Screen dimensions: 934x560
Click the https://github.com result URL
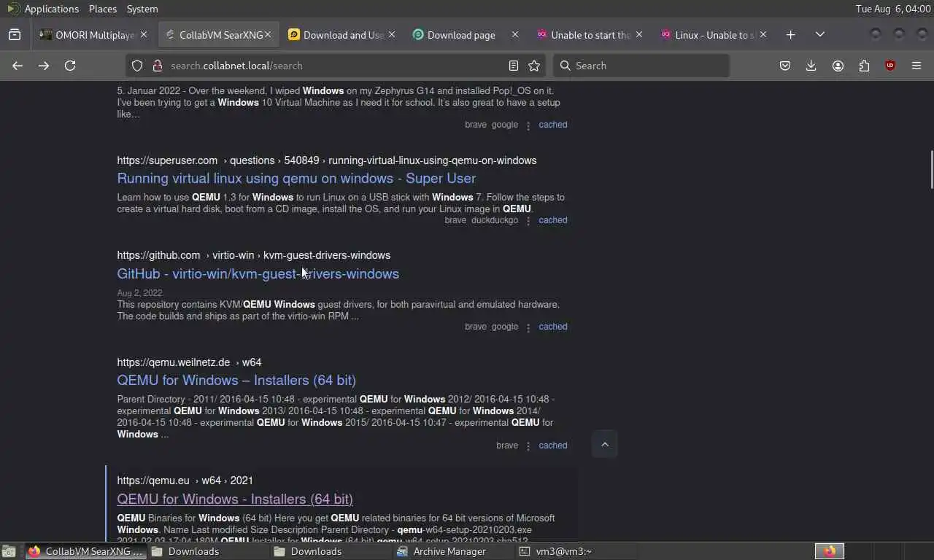pyautogui.click(x=158, y=255)
